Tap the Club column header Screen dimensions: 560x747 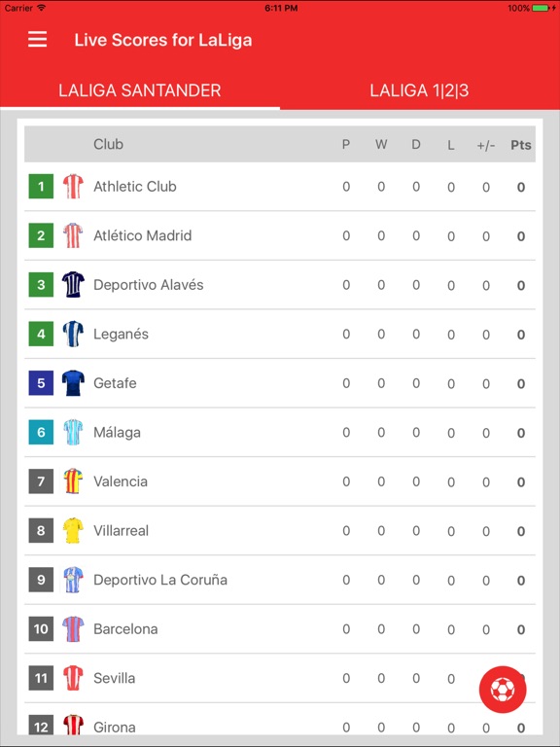coord(108,144)
